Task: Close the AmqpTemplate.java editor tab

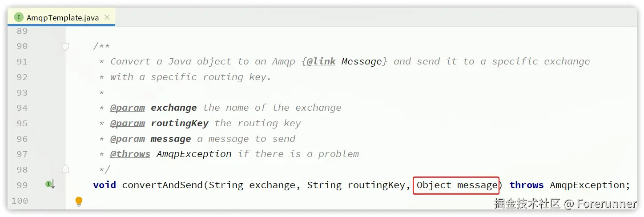Action: [107, 17]
